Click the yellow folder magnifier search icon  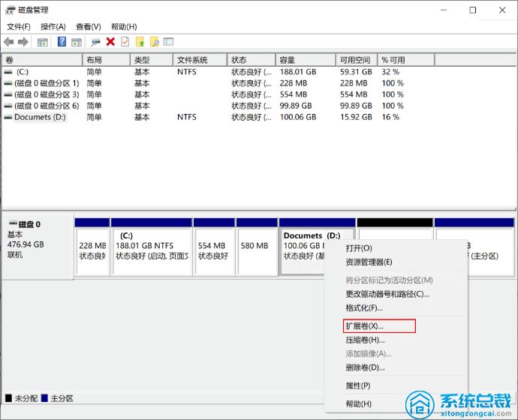tap(155, 41)
